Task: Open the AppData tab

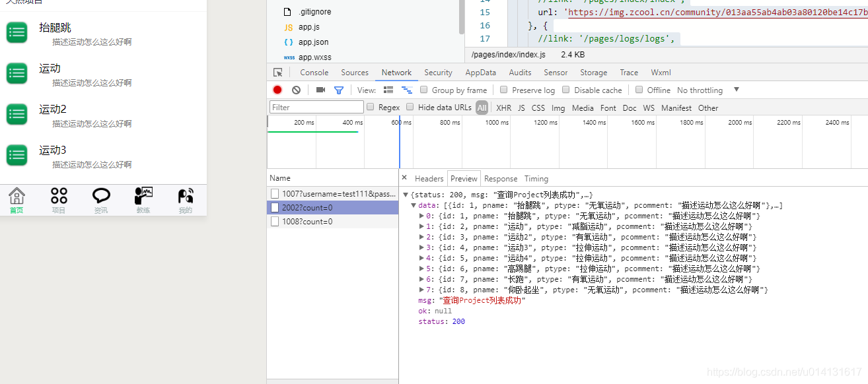Action: [x=480, y=73]
